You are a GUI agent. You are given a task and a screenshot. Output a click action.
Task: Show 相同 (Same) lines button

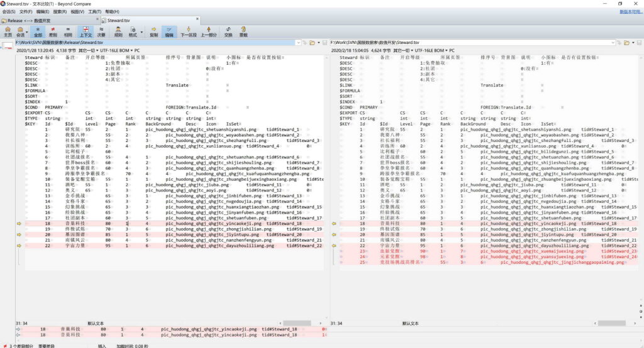point(68,31)
